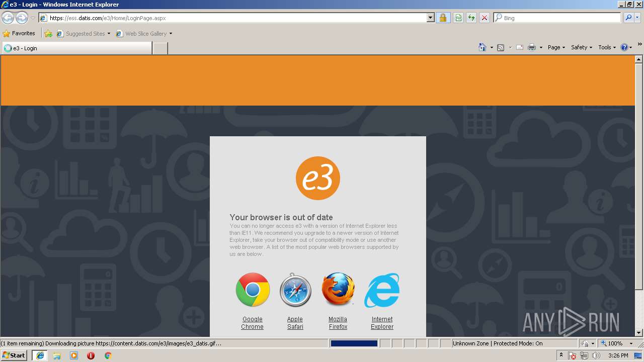Follow the Mozilla Firefox link
Image resolution: width=644 pixels, height=362 pixels.
coord(338,323)
